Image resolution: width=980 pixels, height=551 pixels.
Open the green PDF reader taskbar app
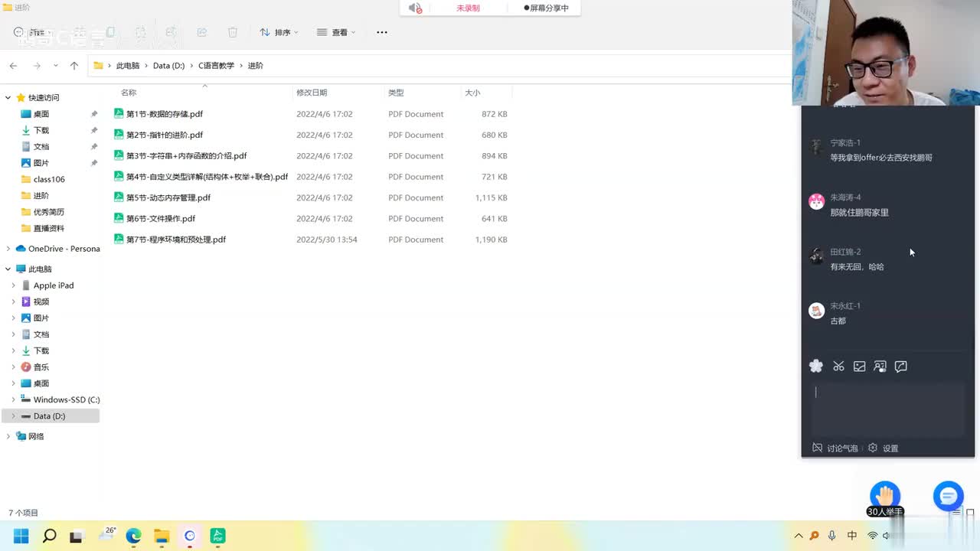218,536
